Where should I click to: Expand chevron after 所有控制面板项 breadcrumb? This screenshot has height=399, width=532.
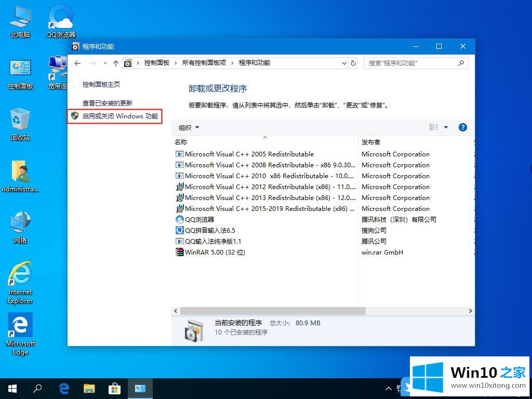pyautogui.click(x=232, y=63)
